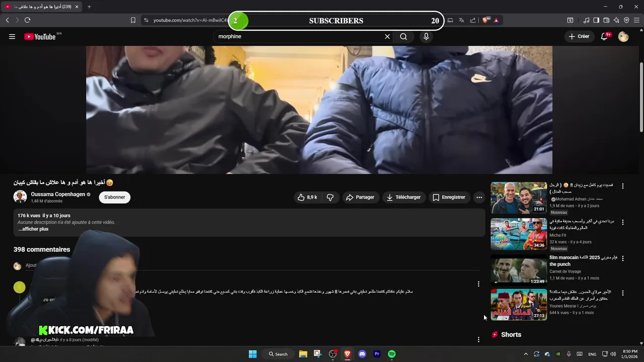Open Mohamad Adnan Zidane video thumbnail

coord(519,198)
